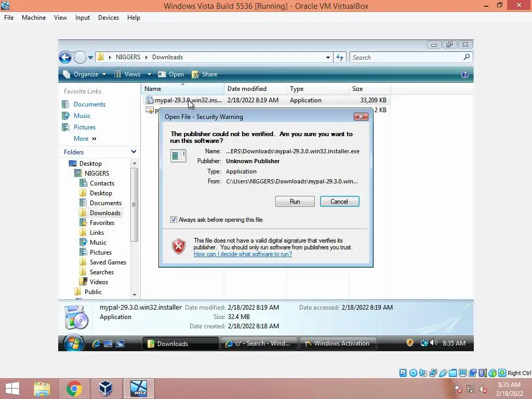Screen dimensions: 532x399
Task: Click the blue Help question mark icon
Action: coord(465,74)
